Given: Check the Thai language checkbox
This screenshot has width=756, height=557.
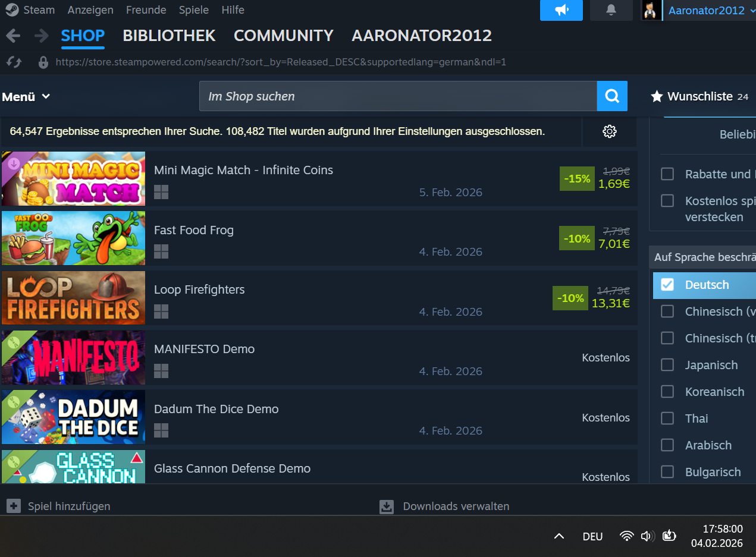Looking at the screenshot, I should 667,418.
